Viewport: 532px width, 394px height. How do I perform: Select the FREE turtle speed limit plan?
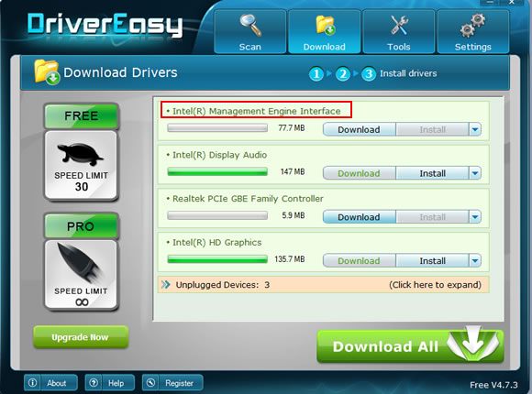(x=81, y=152)
